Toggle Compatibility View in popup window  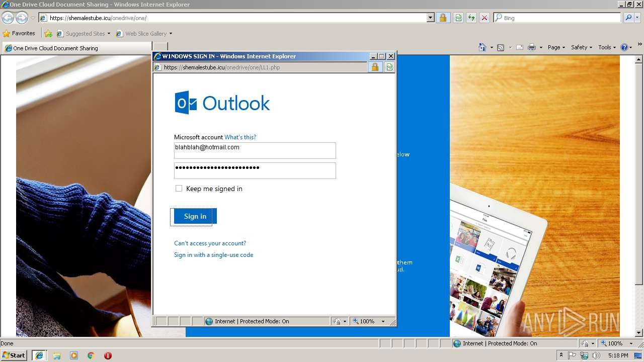(389, 67)
